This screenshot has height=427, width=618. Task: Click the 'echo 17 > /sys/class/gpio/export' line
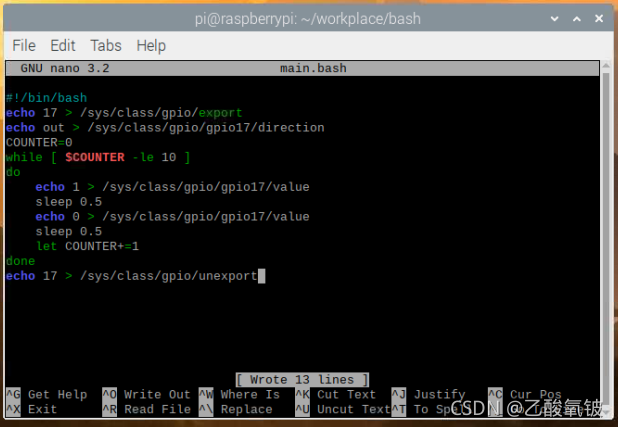(x=124, y=113)
